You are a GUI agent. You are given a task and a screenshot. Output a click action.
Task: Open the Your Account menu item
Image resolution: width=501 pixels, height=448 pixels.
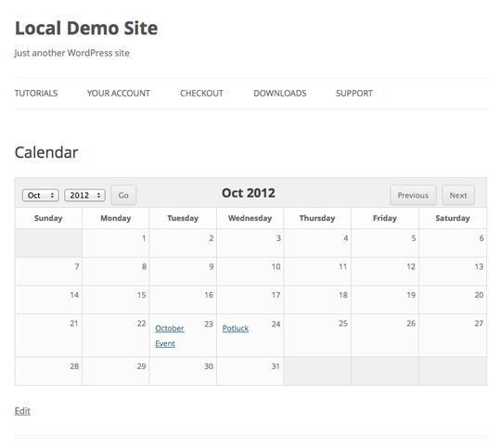coord(119,94)
